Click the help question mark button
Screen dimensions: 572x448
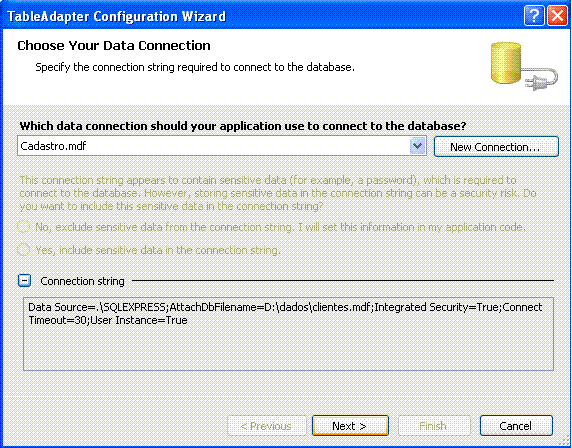tap(533, 16)
